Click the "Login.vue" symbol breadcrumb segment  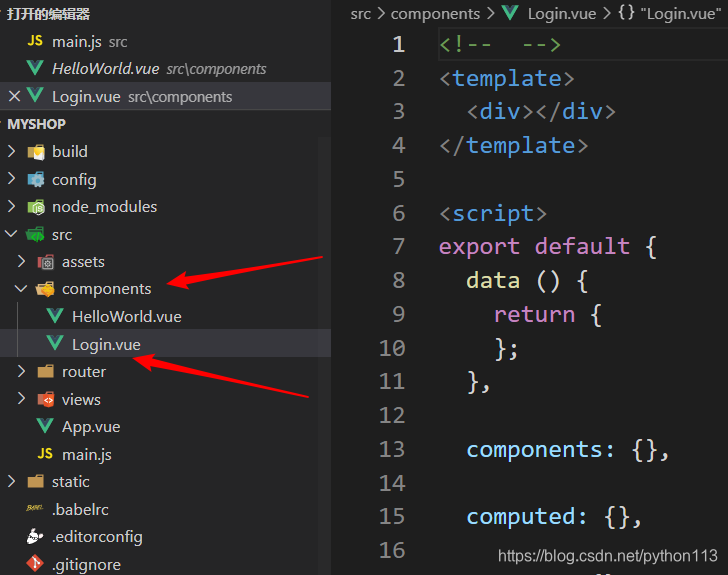click(x=681, y=13)
